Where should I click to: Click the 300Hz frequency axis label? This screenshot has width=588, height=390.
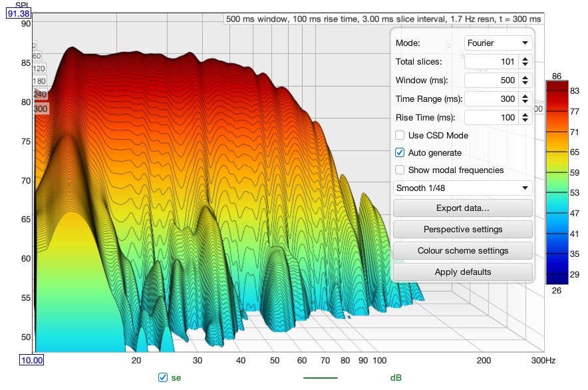point(543,360)
